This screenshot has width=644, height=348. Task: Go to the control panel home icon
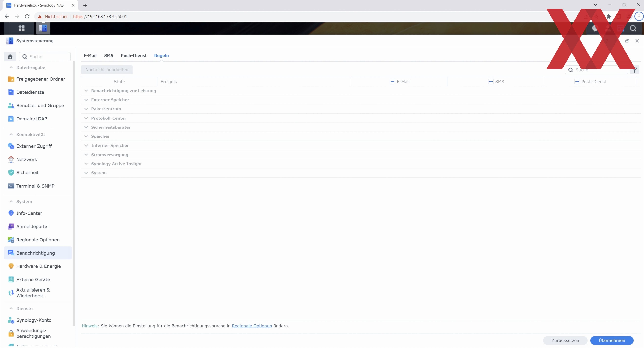pyautogui.click(x=10, y=57)
